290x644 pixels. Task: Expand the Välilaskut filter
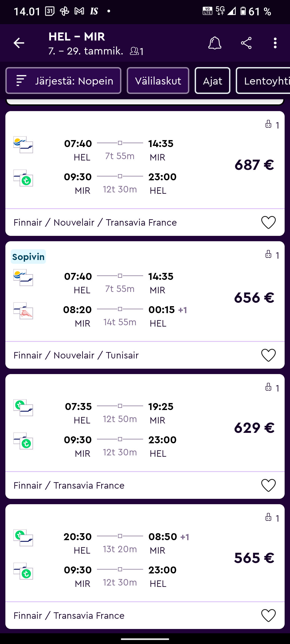[x=158, y=80]
